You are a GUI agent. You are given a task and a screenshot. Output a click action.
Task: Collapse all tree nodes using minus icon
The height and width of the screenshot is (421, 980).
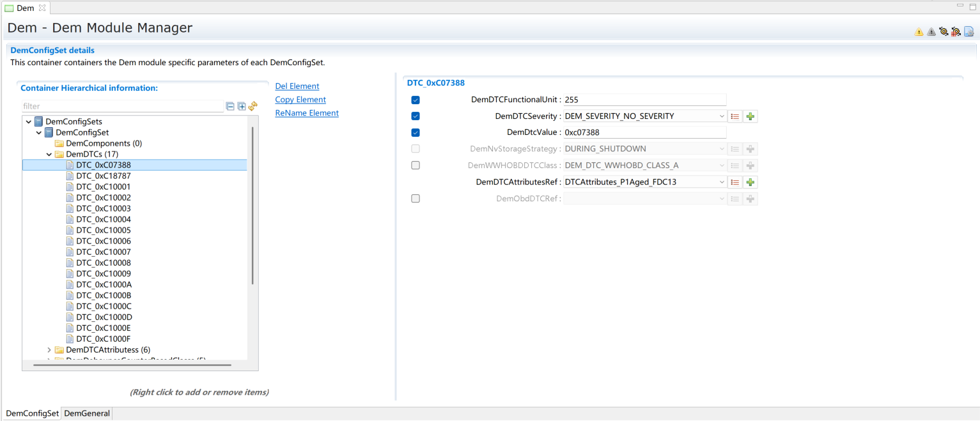point(230,106)
